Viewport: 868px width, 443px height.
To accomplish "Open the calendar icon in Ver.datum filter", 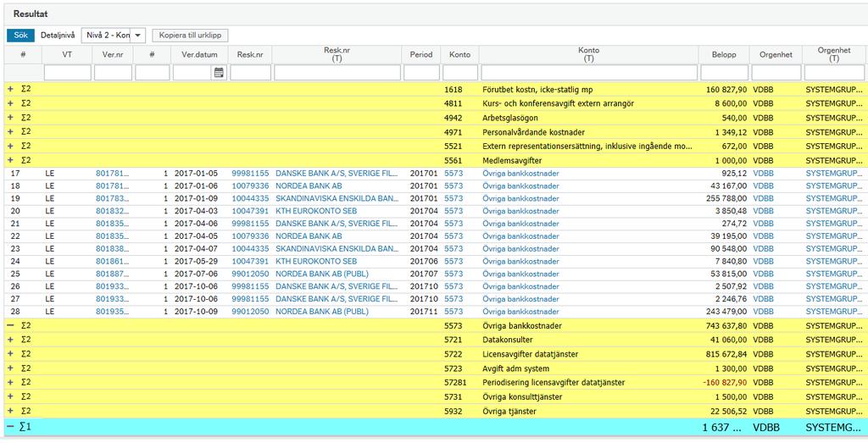I will click(219, 73).
